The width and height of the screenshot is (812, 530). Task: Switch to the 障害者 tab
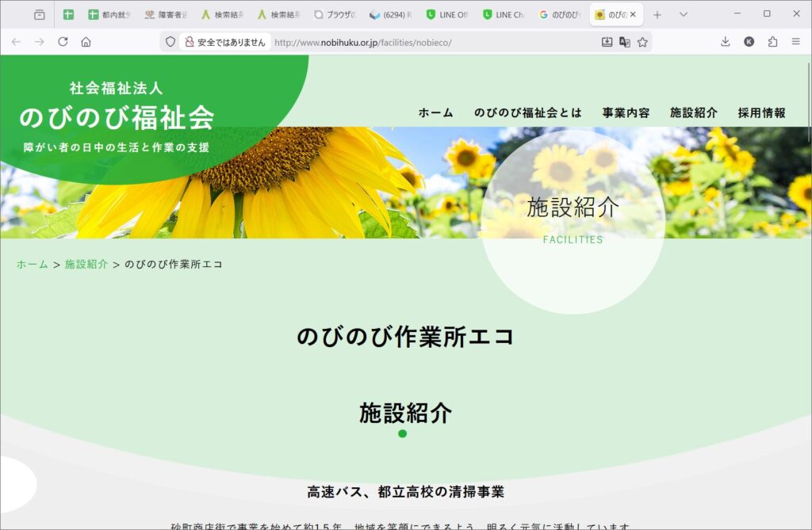[x=165, y=14]
